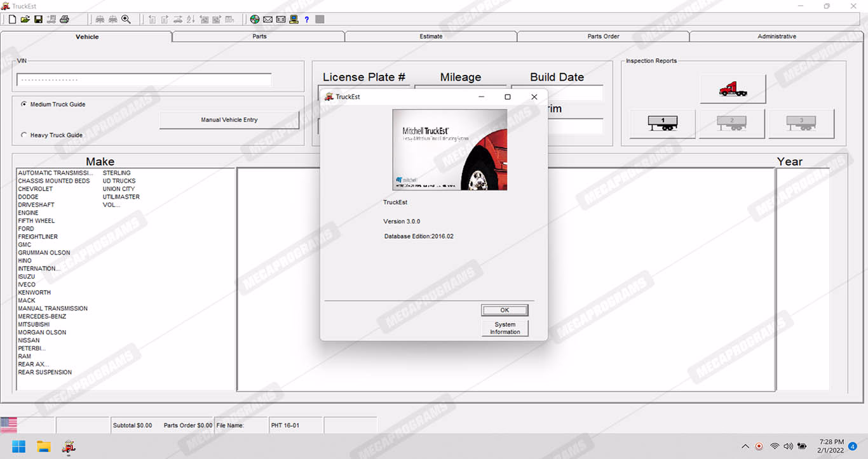The image size is (868, 459).
Task: Click the Print toolbar icon
Action: point(64,20)
